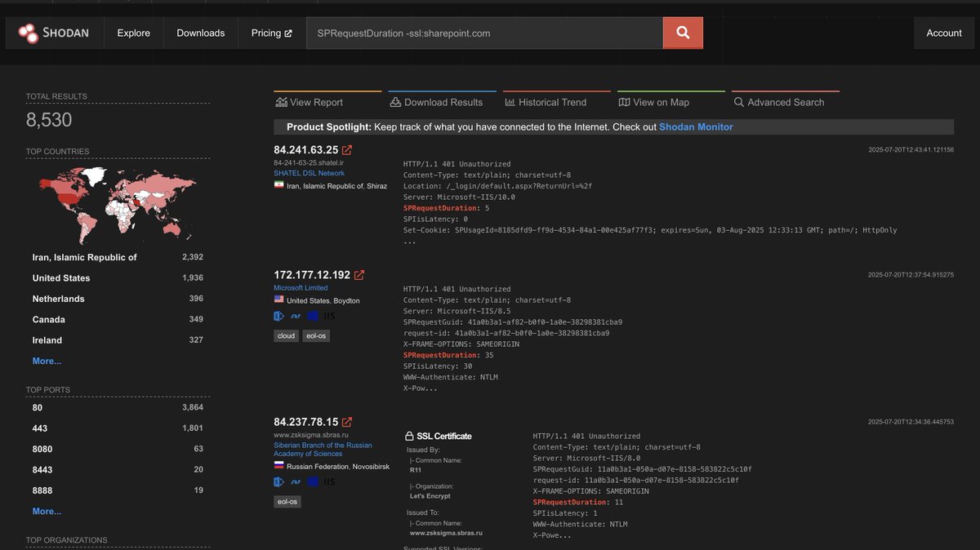Expand More countries in Top Countries

tap(47, 361)
